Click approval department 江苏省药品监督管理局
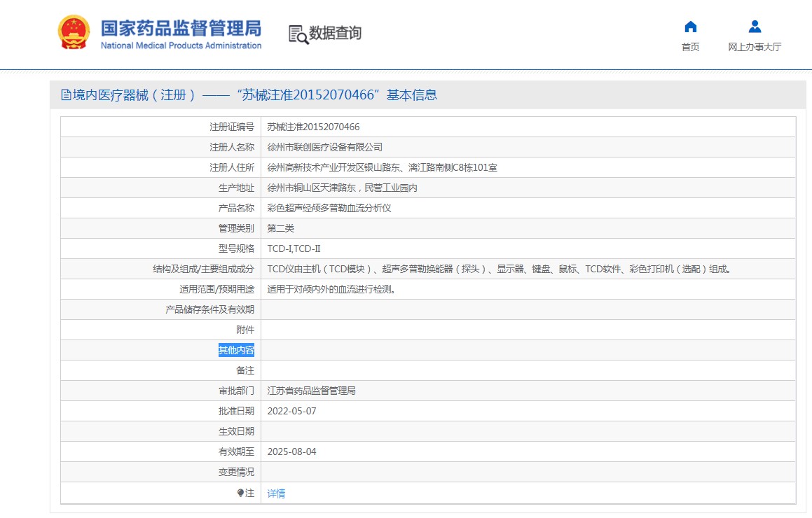The image size is (812, 518). pos(311,391)
